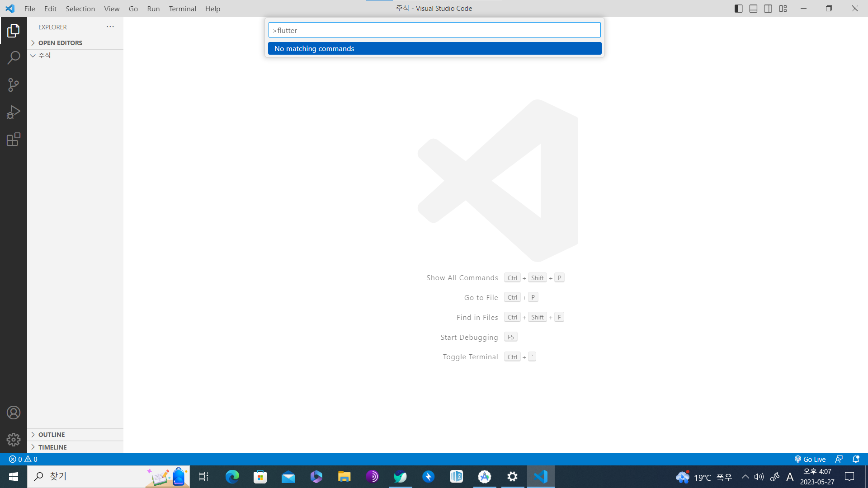Open the File menu
Viewport: 868px width, 488px height.
(x=30, y=9)
